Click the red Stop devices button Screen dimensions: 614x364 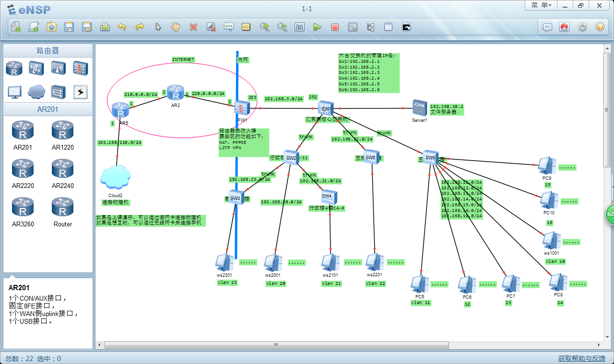click(335, 27)
